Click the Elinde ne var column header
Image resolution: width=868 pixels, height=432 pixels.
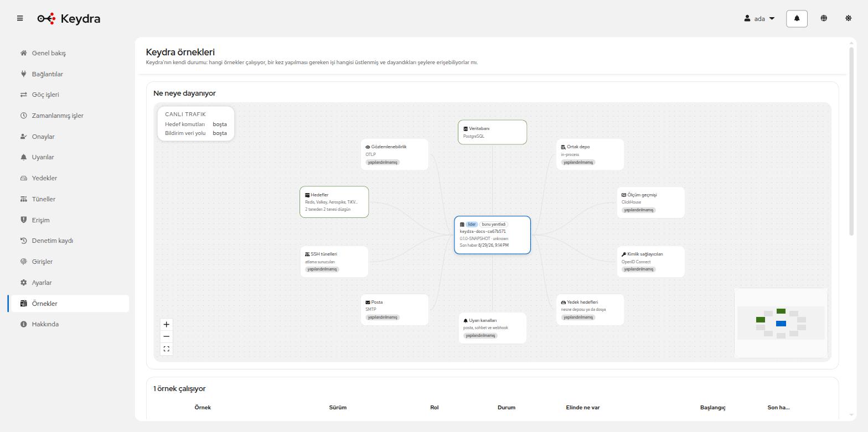(x=583, y=408)
